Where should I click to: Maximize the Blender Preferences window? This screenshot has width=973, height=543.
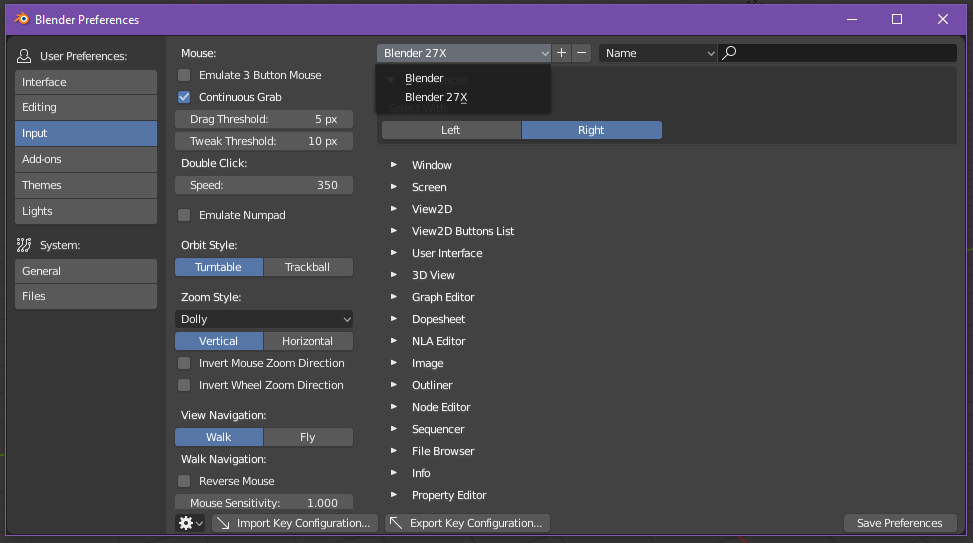(897, 19)
